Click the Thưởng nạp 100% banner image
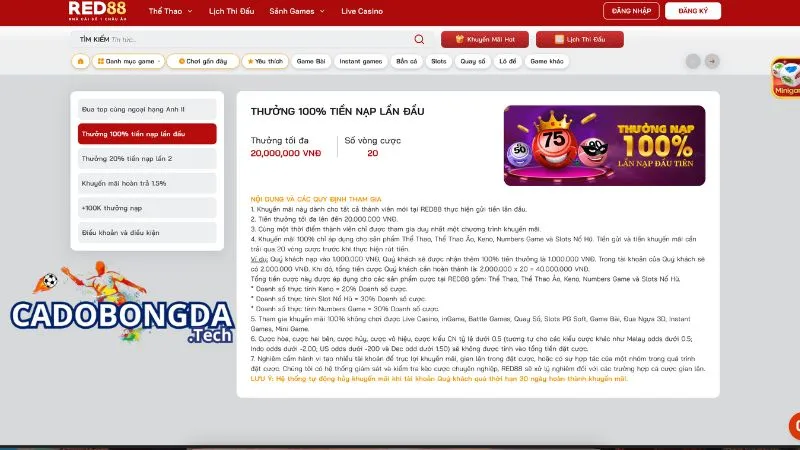The height and width of the screenshot is (450, 800). coord(605,145)
